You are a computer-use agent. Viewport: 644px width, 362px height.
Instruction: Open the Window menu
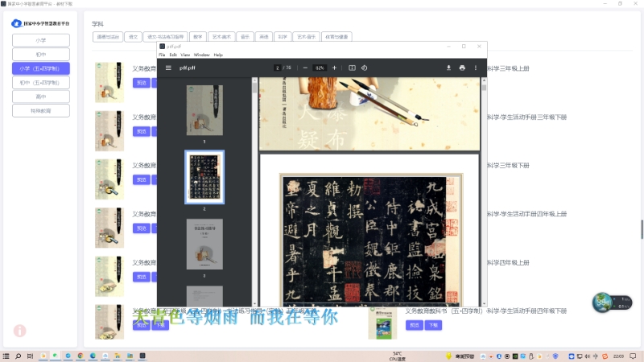201,55
